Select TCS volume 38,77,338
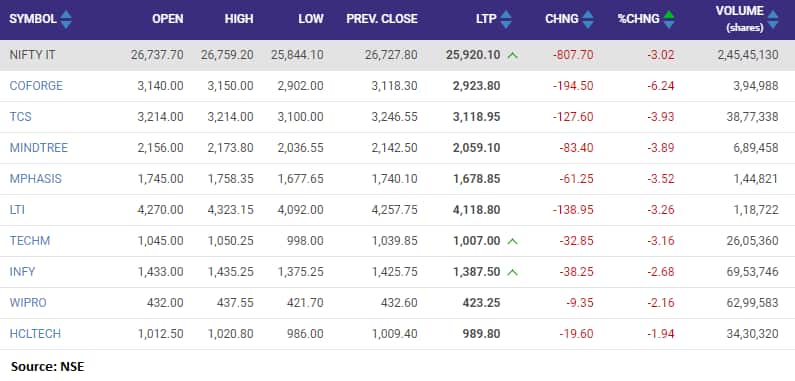The image size is (795, 381). click(x=752, y=117)
